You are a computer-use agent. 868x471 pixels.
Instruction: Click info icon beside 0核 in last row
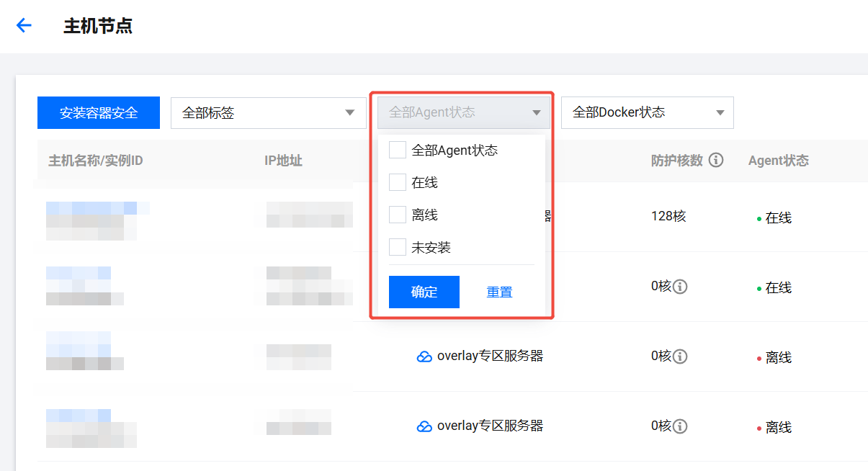point(680,426)
